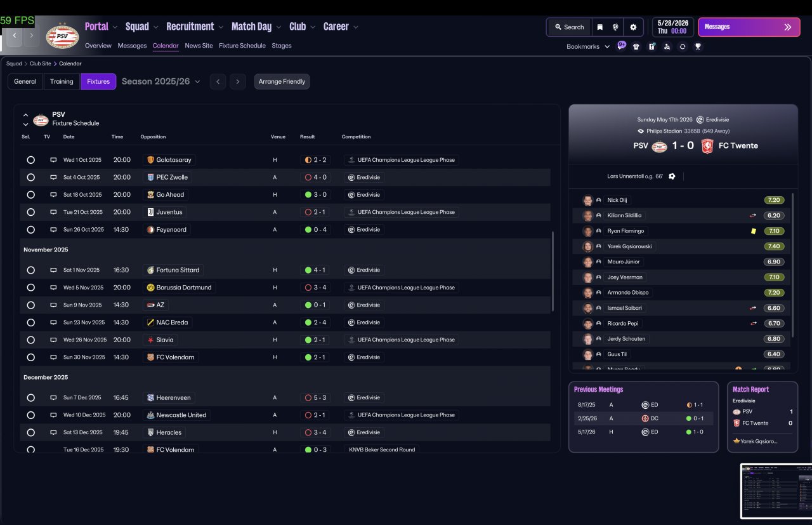Image resolution: width=812 pixels, height=525 pixels.
Task: Click Yarek Gąsiorowski's 7.40 rating badge
Action: 774,246
